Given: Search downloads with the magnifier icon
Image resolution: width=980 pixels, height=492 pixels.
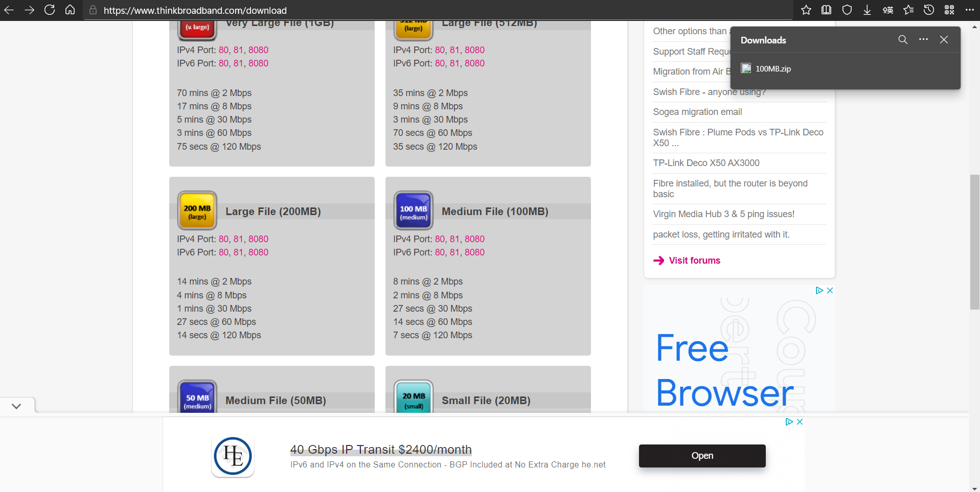Looking at the screenshot, I should pyautogui.click(x=903, y=39).
